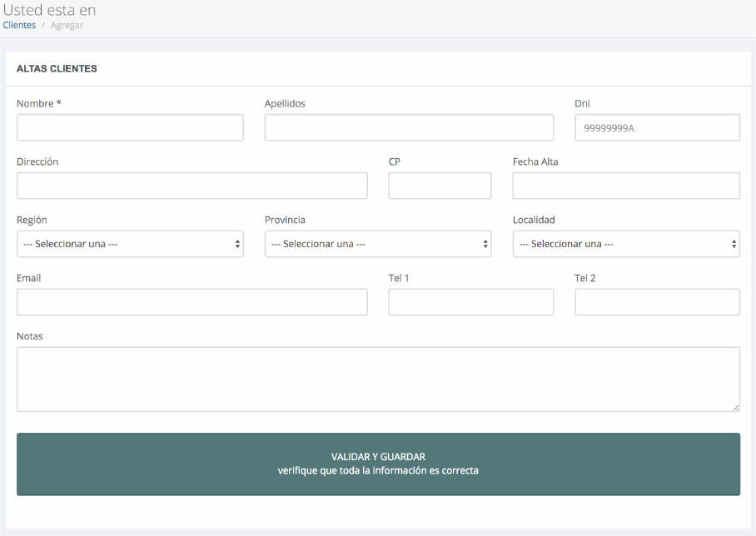This screenshot has width=756, height=536.
Task: Select the Dirección input field
Action: click(191, 186)
